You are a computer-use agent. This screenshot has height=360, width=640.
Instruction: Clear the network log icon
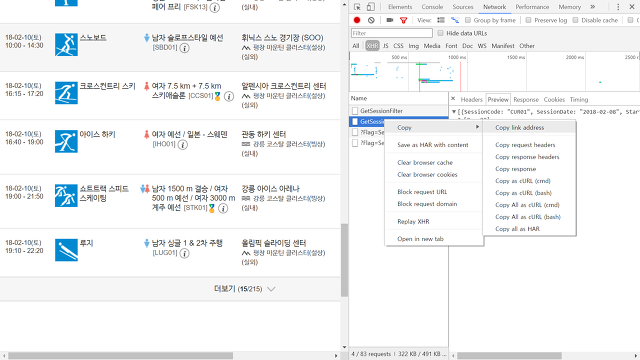click(x=371, y=20)
